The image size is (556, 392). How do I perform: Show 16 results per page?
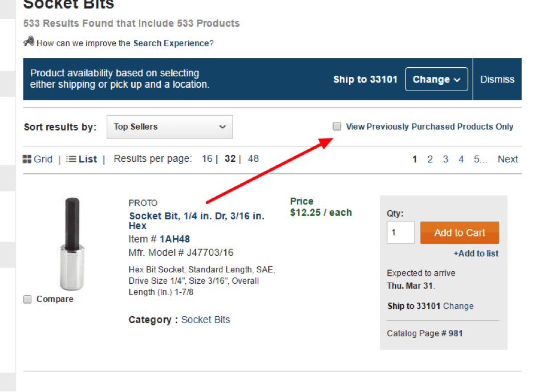coord(207,158)
